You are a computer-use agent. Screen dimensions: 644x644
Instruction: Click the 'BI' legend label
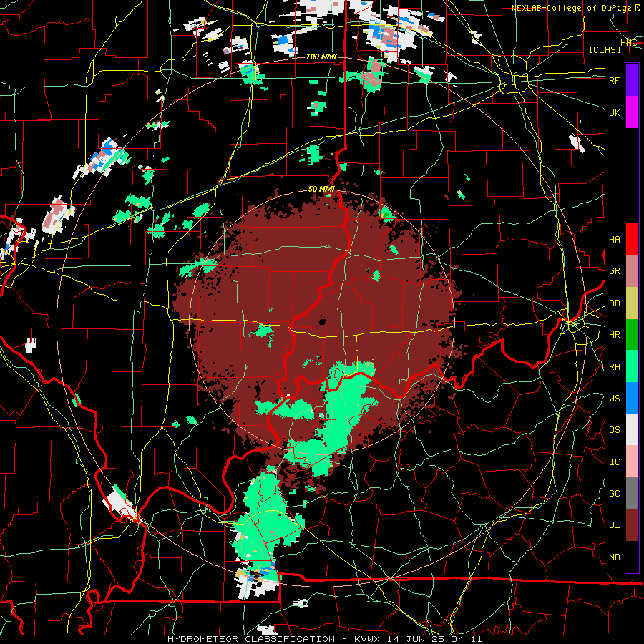click(614, 525)
